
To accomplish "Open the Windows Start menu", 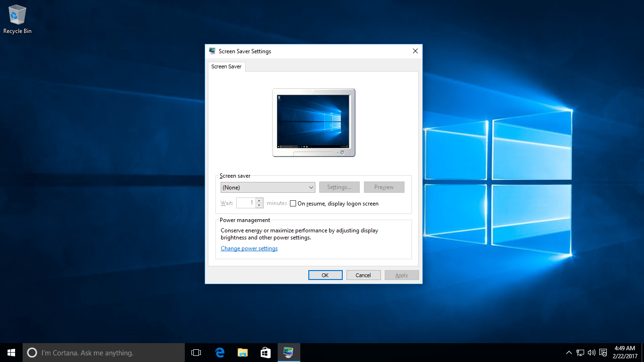I will (x=11, y=353).
